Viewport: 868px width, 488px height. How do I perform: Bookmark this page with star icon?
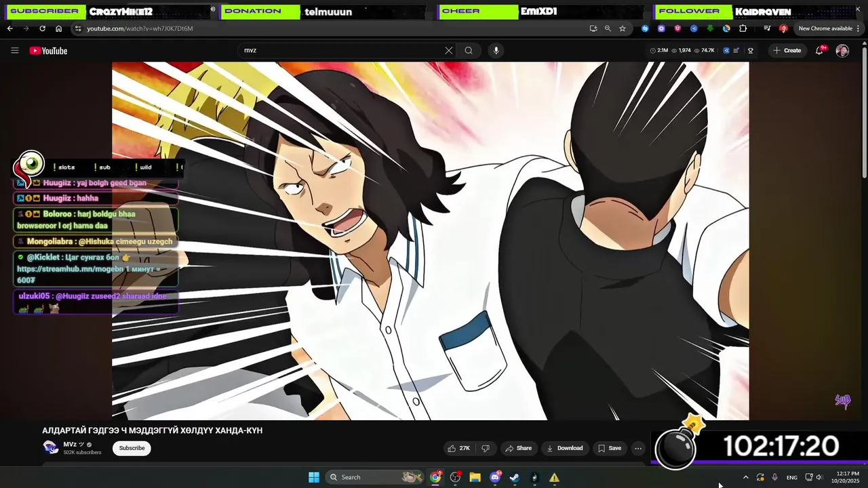(623, 28)
